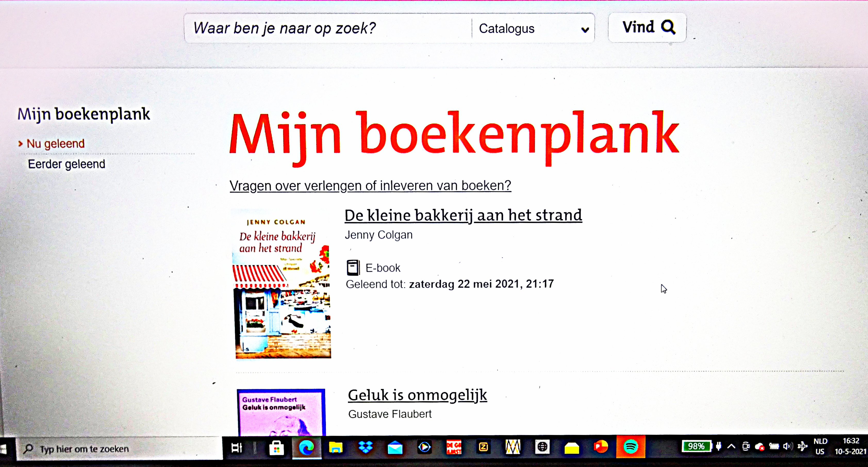The height and width of the screenshot is (467, 868).
Task: Open Spotify from the taskbar
Action: 630,447
